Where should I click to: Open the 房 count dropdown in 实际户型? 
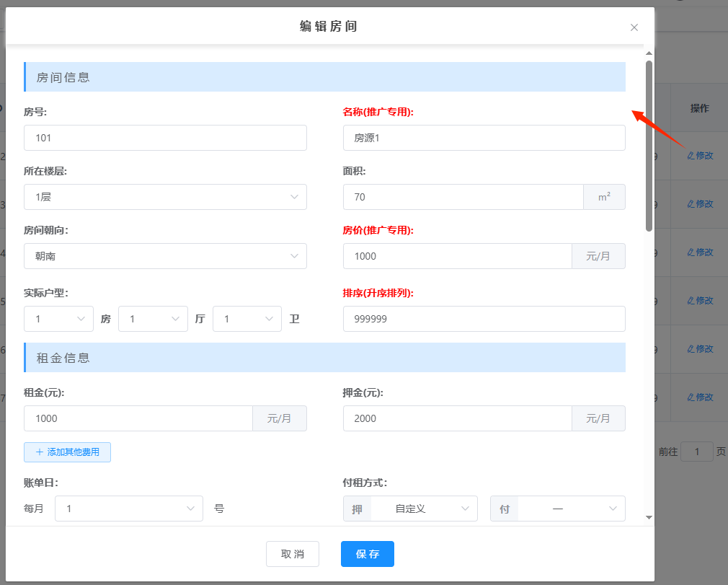coord(58,319)
